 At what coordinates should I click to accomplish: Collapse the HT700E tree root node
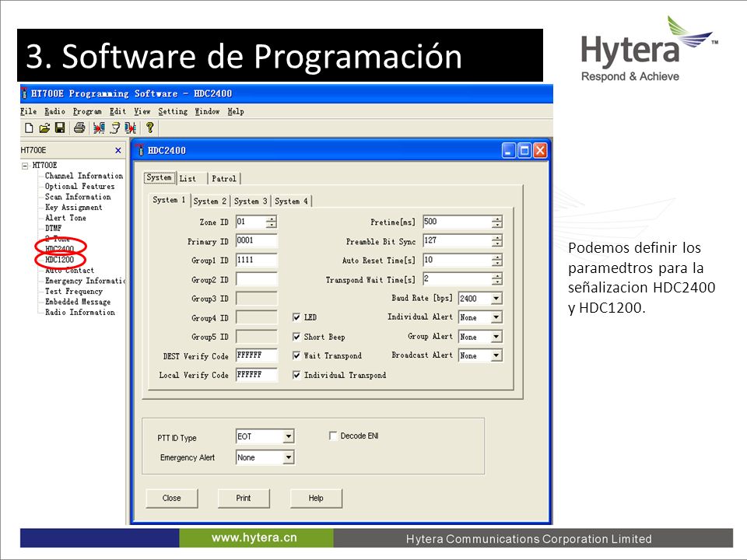coord(25,166)
